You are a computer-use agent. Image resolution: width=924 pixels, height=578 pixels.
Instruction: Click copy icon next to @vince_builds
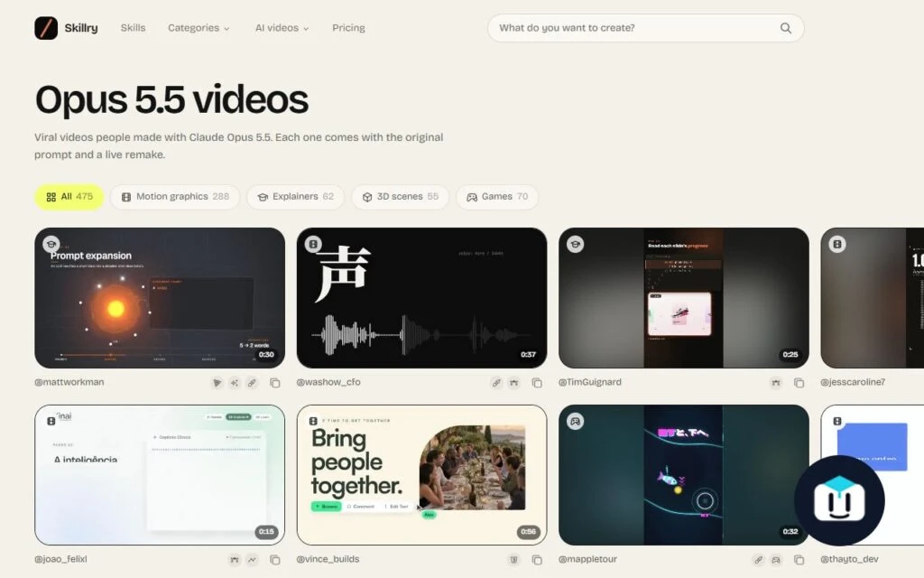pyautogui.click(x=537, y=560)
